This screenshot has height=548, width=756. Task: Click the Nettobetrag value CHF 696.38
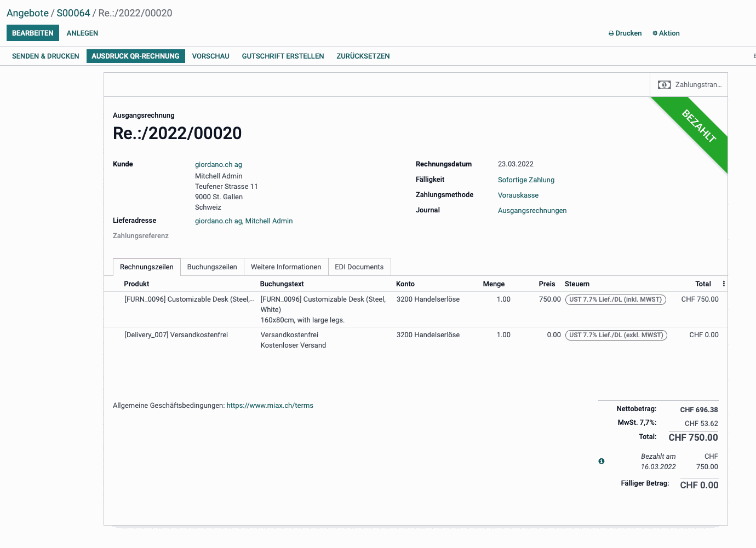tap(699, 409)
